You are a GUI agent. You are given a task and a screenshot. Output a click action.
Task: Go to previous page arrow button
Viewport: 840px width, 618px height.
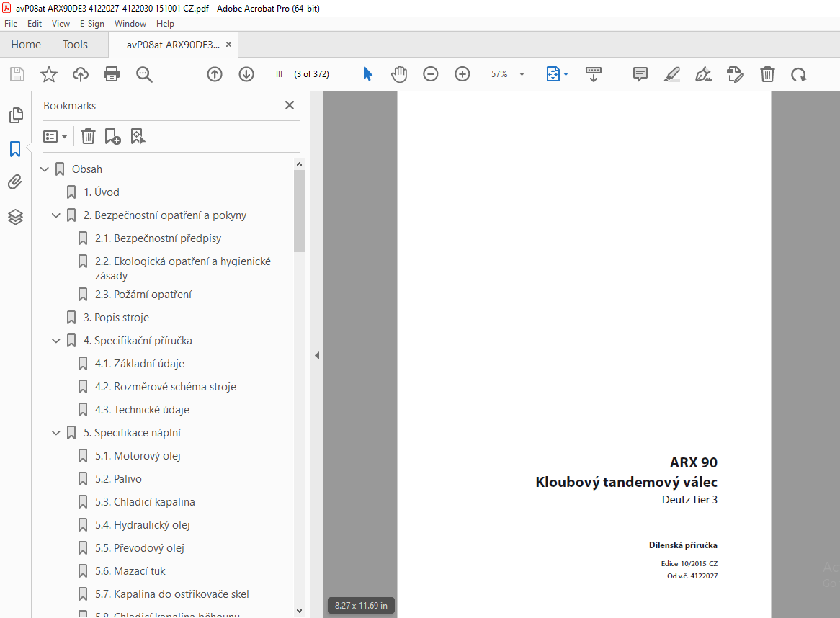(x=215, y=74)
